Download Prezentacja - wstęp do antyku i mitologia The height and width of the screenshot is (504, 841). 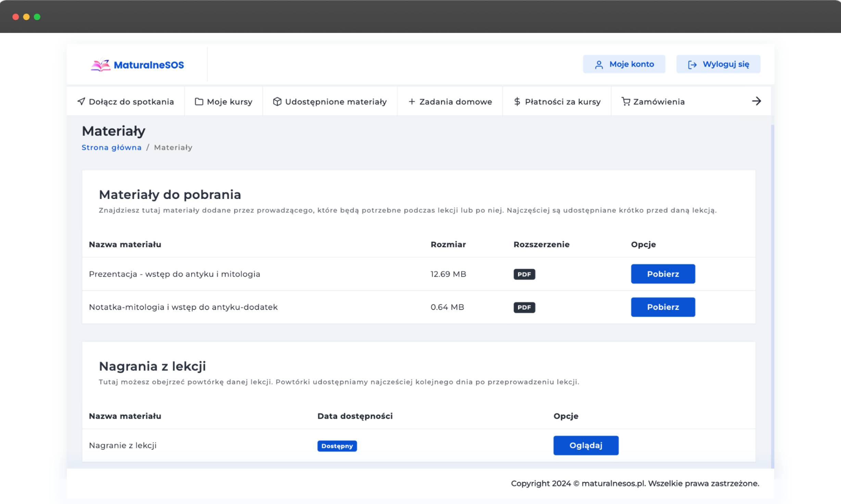[x=663, y=274]
